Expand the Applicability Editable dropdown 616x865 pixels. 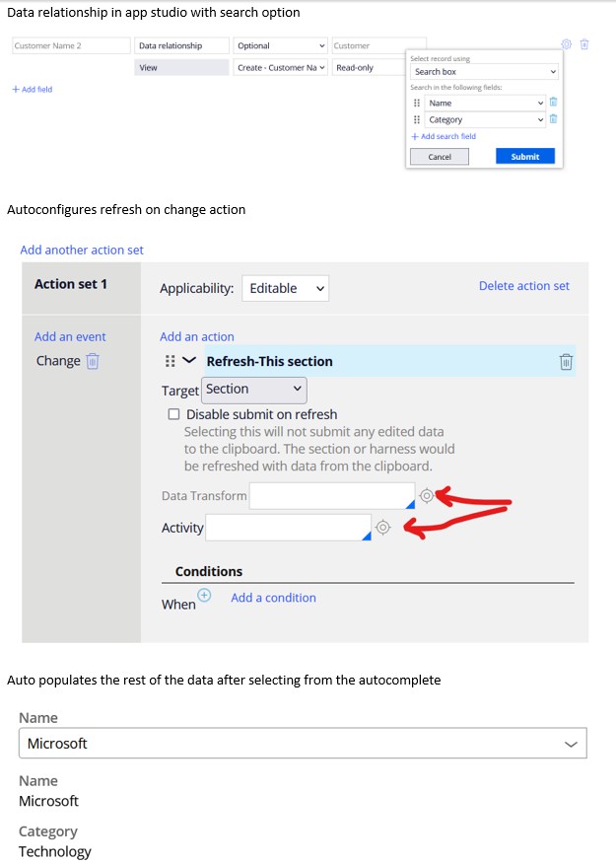[285, 288]
